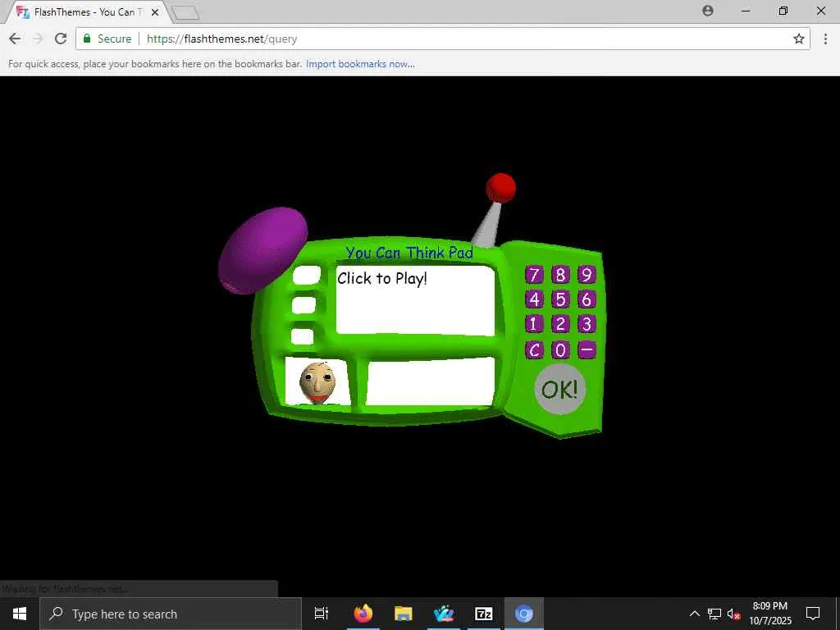The image size is (840, 630).
Task: Click the bottom white indicator box
Action: pos(302,336)
